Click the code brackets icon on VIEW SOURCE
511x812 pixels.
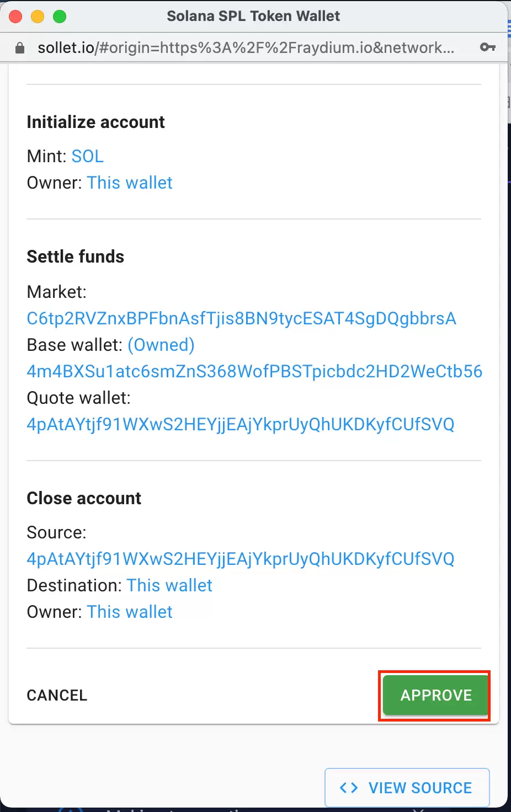click(x=348, y=787)
